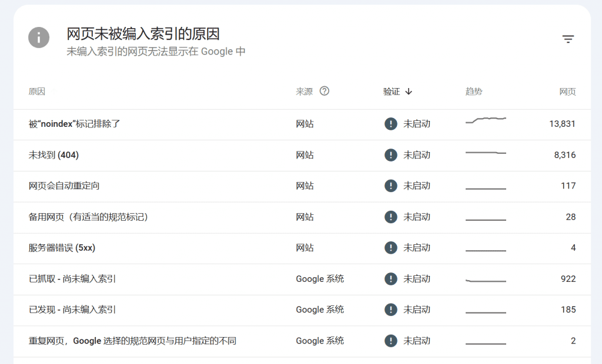
Task: Click the trend sparkline in the 404 row
Action: click(486, 153)
